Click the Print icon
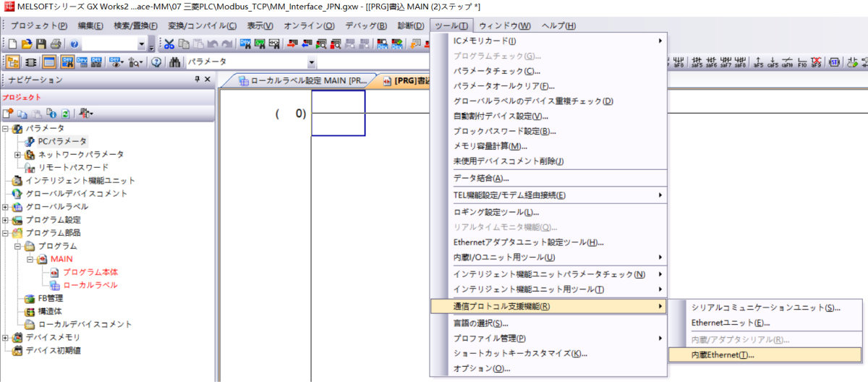868x382 pixels. tap(55, 44)
